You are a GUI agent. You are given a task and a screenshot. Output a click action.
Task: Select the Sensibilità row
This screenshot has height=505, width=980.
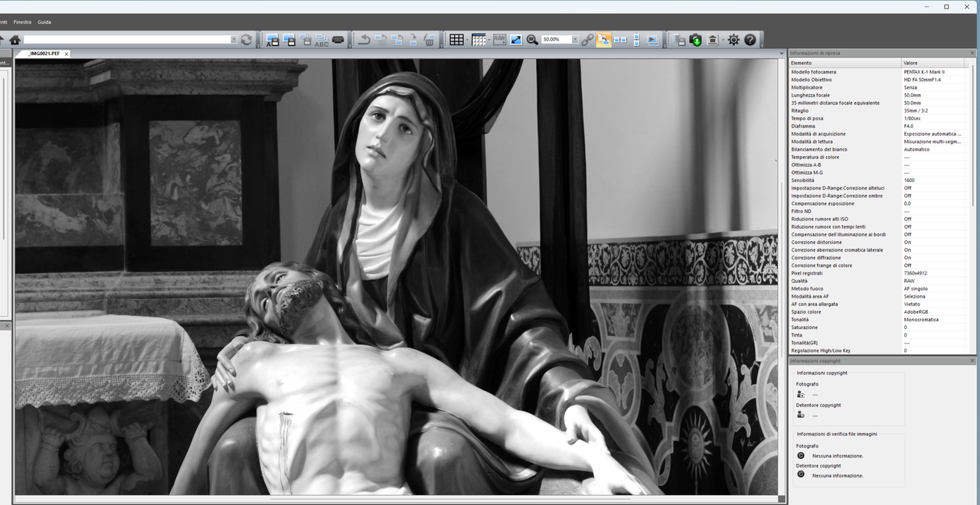click(x=879, y=181)
